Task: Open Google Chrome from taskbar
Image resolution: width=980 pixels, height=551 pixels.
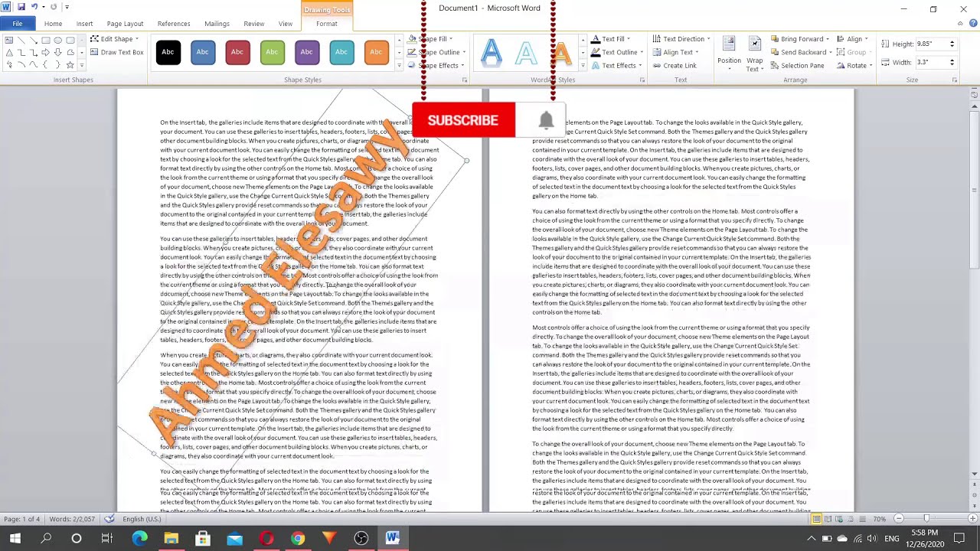Action: pos(298,539)
